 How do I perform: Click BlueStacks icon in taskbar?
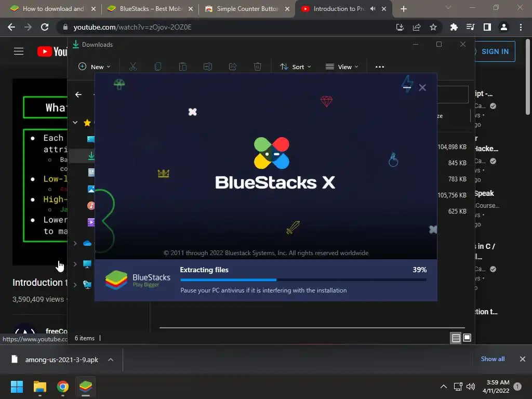[x=86, y=387]
